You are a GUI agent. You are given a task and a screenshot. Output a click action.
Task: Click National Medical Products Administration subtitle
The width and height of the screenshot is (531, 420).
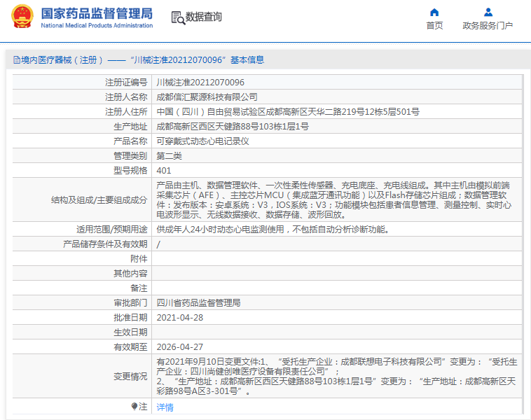click(x=97, y=25)
